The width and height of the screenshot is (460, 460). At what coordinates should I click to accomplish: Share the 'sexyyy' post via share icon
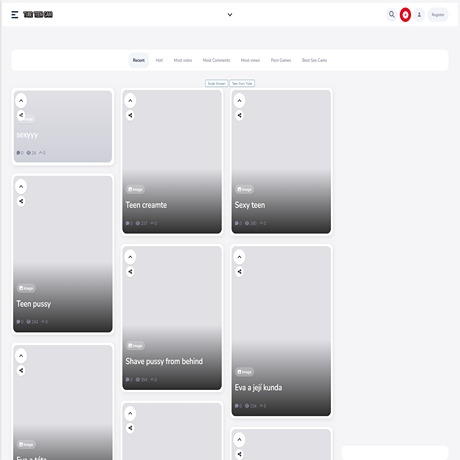pyautogui.click(x=21, y=115)
